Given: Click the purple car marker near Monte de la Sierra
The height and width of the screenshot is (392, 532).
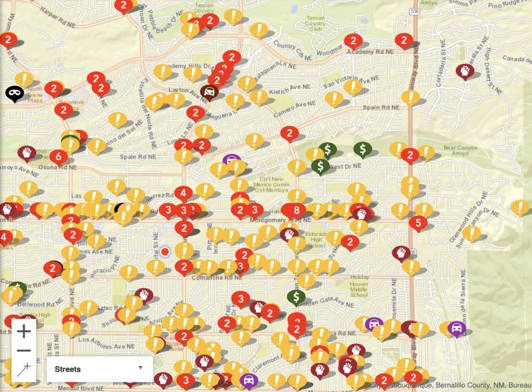Looking at the screenshot, I should point(456,328).
